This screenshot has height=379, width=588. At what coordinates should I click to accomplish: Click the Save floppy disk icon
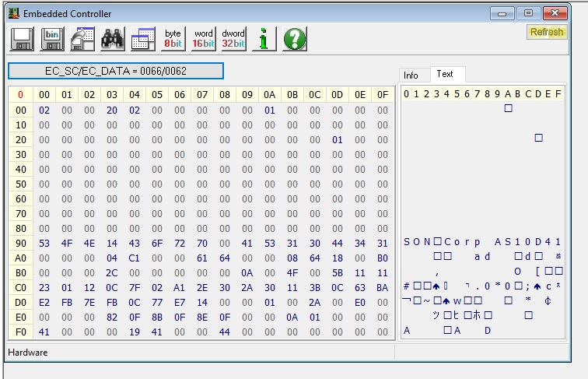coord(22,39)
